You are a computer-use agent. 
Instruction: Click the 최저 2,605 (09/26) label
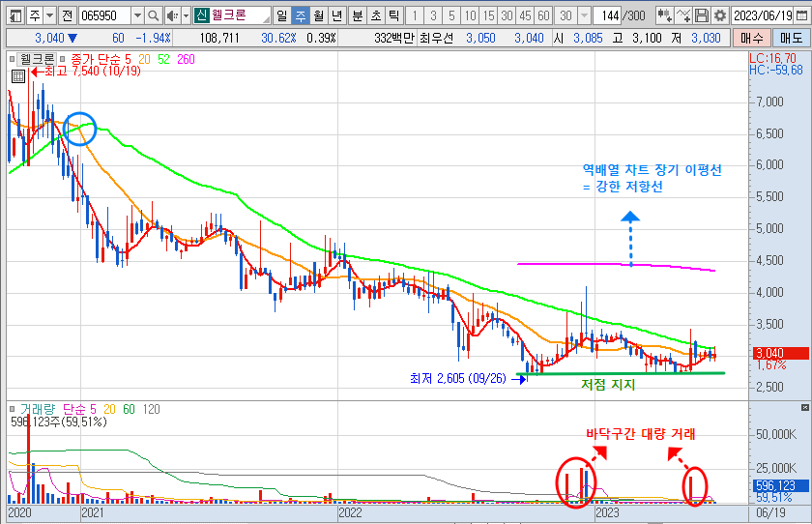(458, 379)
